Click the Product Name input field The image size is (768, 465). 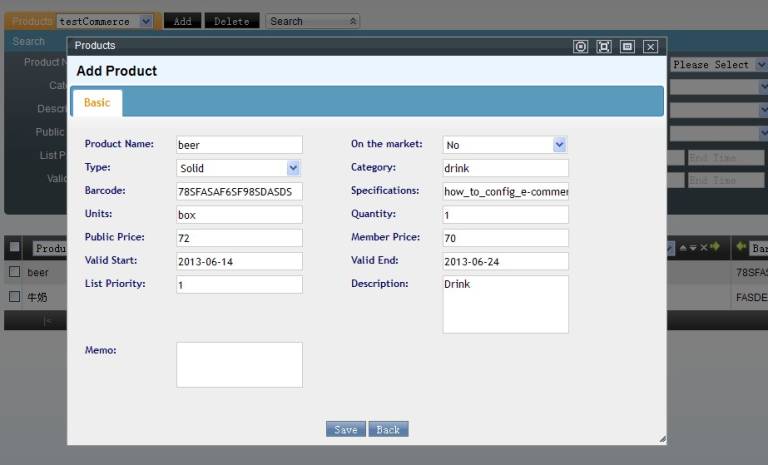(x=240, y=145)
